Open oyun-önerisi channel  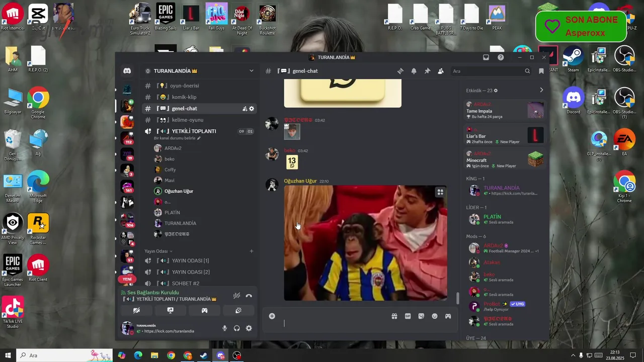coord(199,85)
